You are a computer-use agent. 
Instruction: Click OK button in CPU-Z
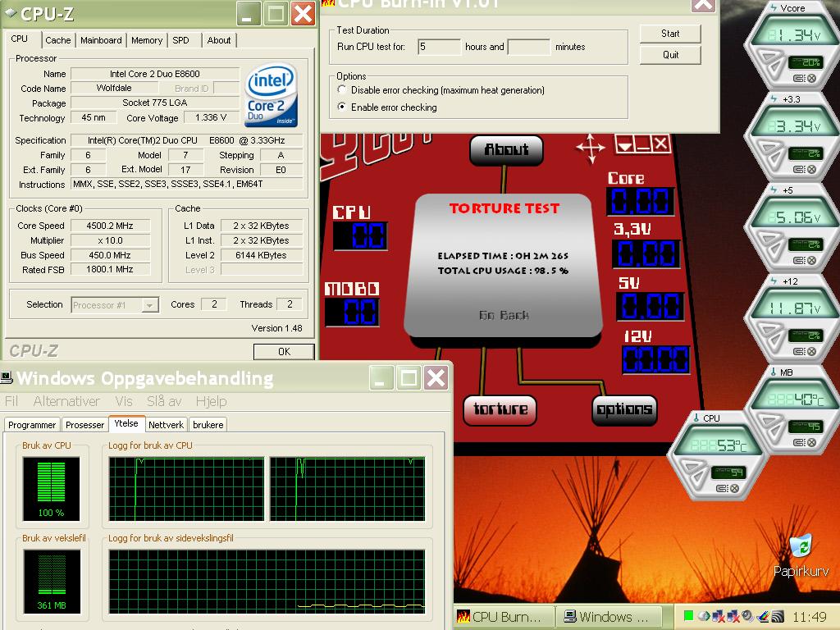tap(284, 351)
